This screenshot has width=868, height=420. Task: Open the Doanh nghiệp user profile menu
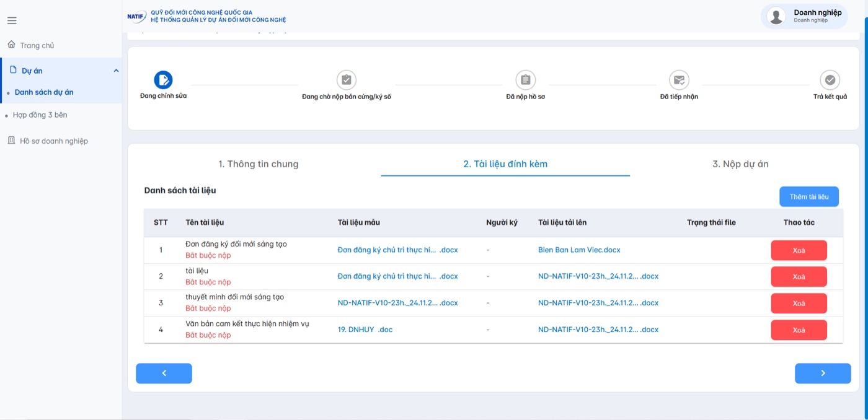pyautogui.click(x=804, y=16)
